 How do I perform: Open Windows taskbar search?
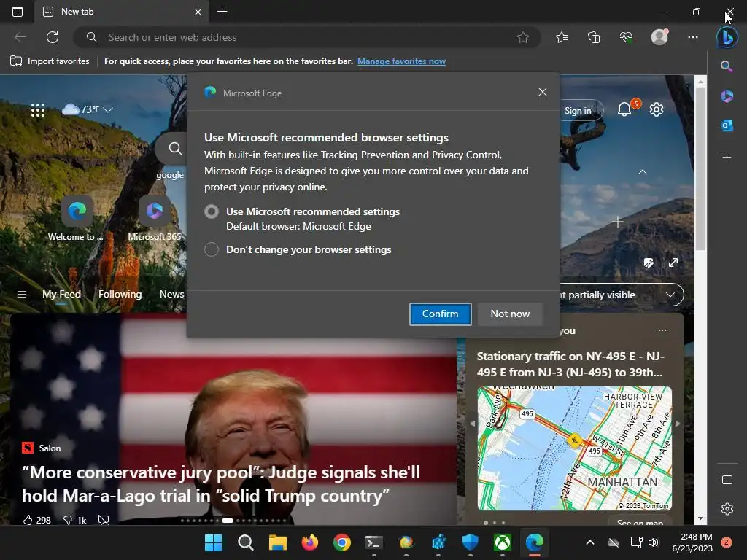click(x=246, y=542)
